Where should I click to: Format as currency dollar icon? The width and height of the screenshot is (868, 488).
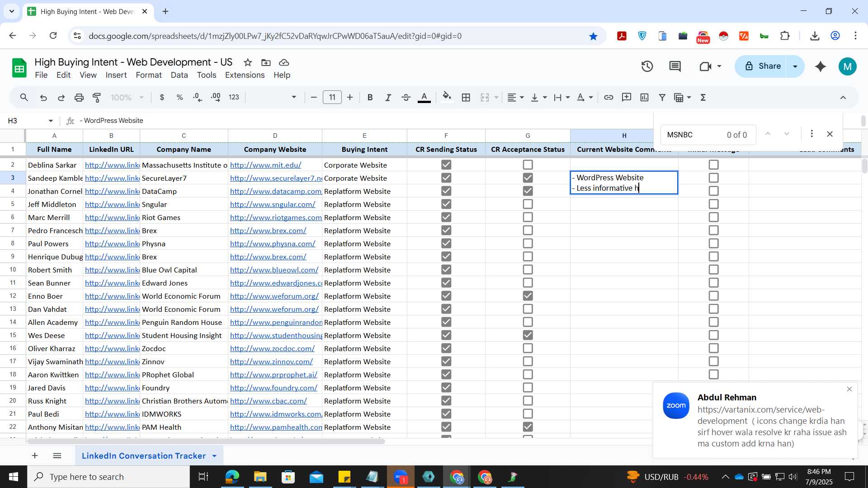pyautogui.click(x=162, y=98)
